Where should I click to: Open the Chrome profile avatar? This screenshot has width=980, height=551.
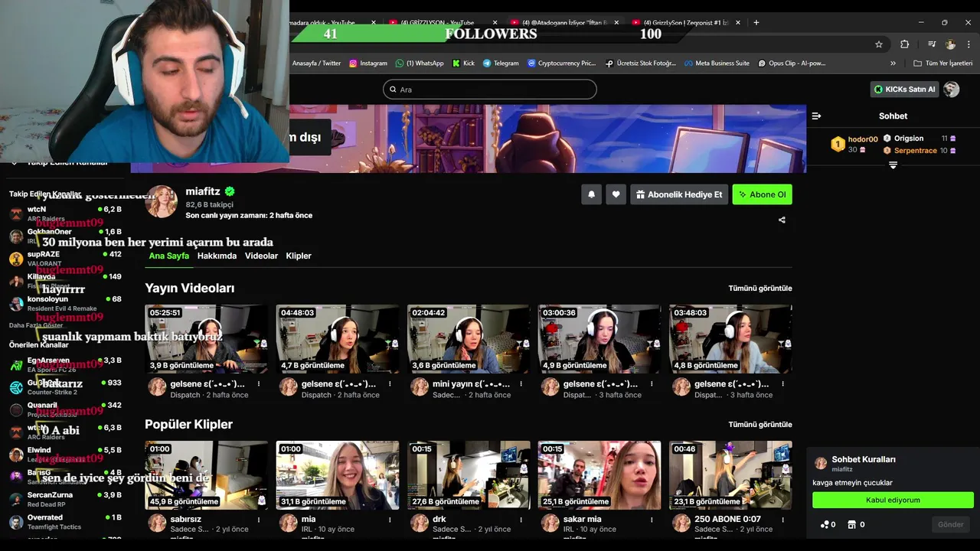(x=950, y=44)
